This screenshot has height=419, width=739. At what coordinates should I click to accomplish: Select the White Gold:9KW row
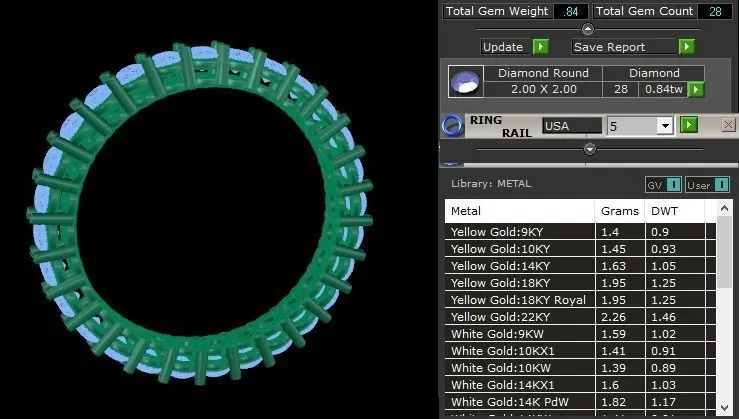pos(580,334)
